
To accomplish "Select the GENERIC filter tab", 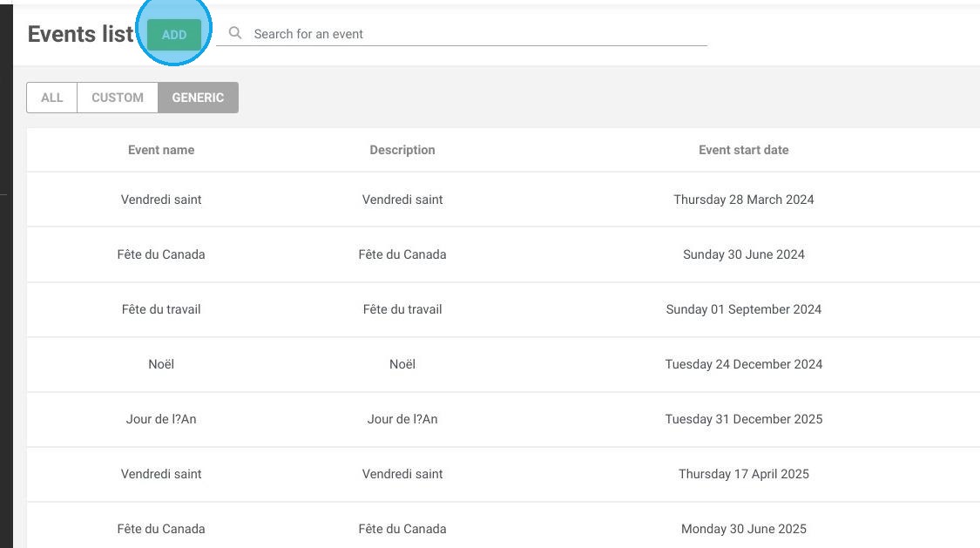I will click(x=198, y=98).
